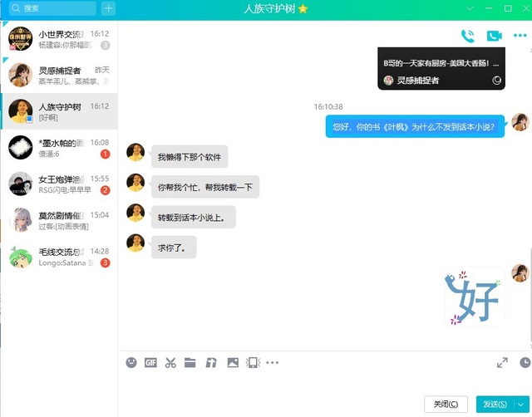Open the emoji picker in message toolbar
532x417 pixels.
131,362
